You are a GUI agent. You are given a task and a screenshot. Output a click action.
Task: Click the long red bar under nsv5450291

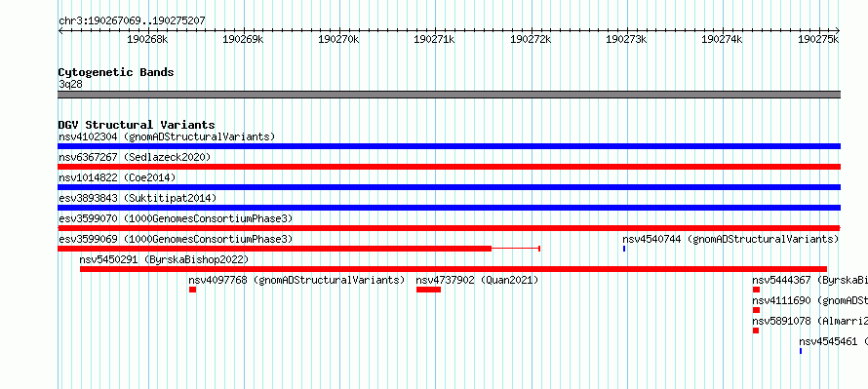[454, 269]
